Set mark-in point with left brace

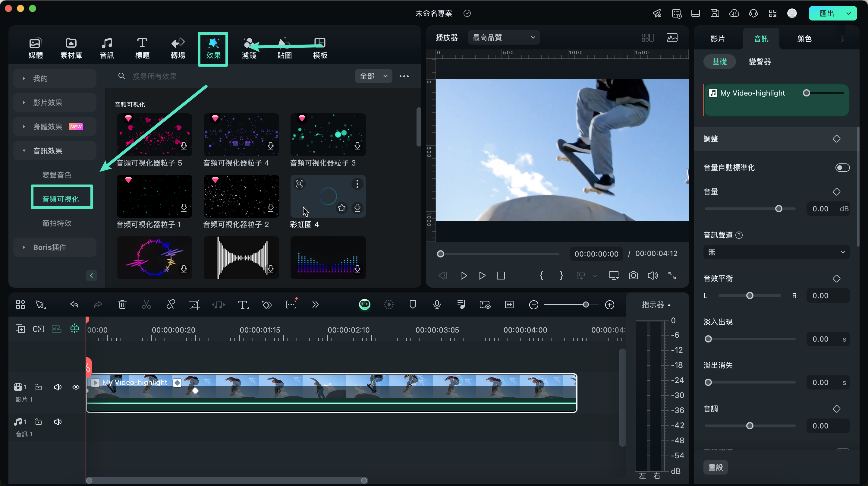542,276
